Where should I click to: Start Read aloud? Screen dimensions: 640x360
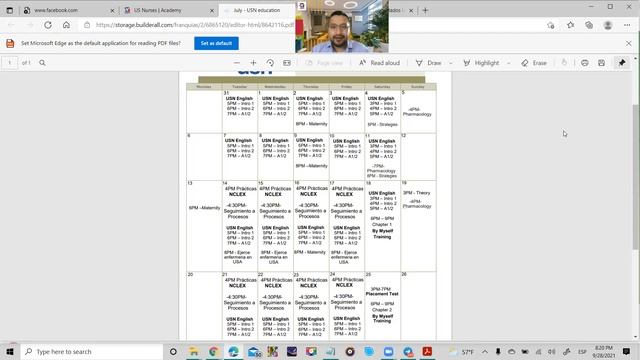[x=379, y=63]
